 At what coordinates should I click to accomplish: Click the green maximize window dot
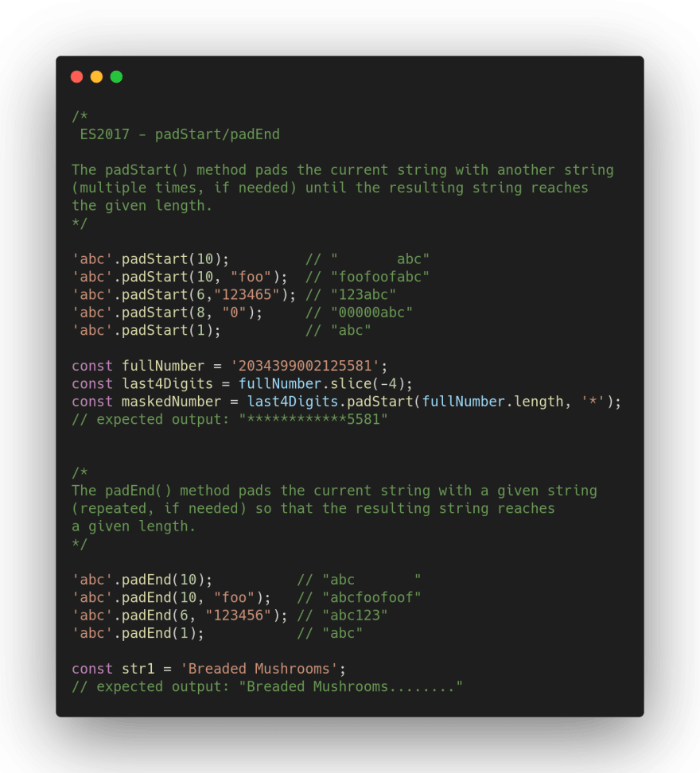click(116, 77)
